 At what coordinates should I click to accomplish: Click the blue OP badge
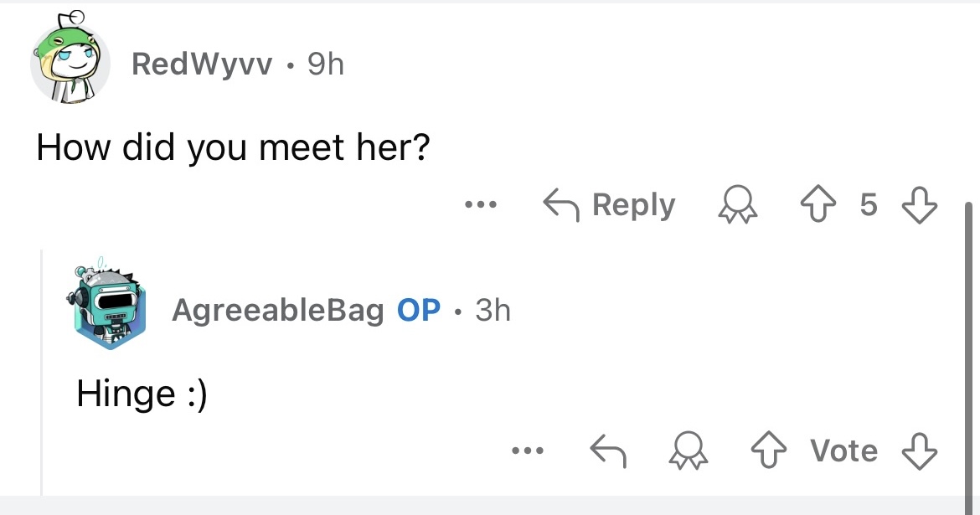pyautogui.click(x=419, y=311)
